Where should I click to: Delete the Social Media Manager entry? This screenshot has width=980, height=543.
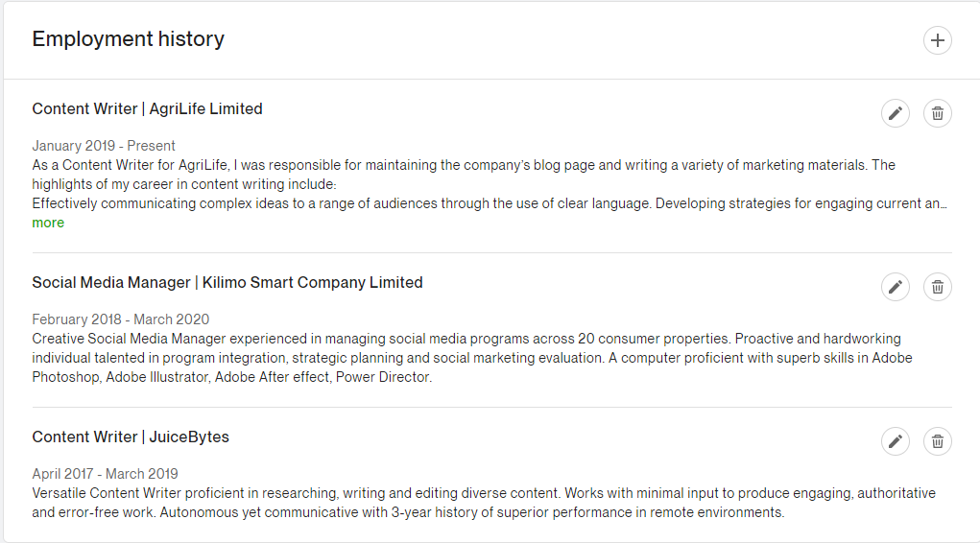(x=937, y=287)
